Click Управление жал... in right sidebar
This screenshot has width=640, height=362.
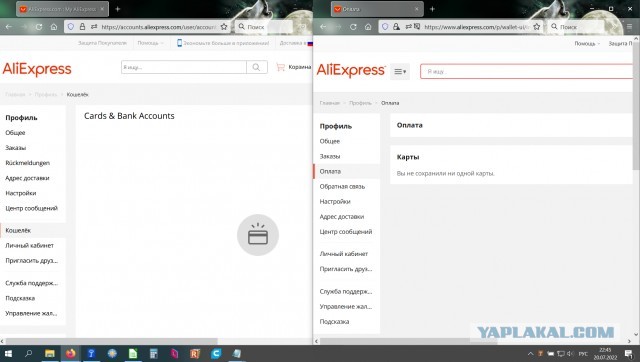pyautogui.click(x=346, y=306)
